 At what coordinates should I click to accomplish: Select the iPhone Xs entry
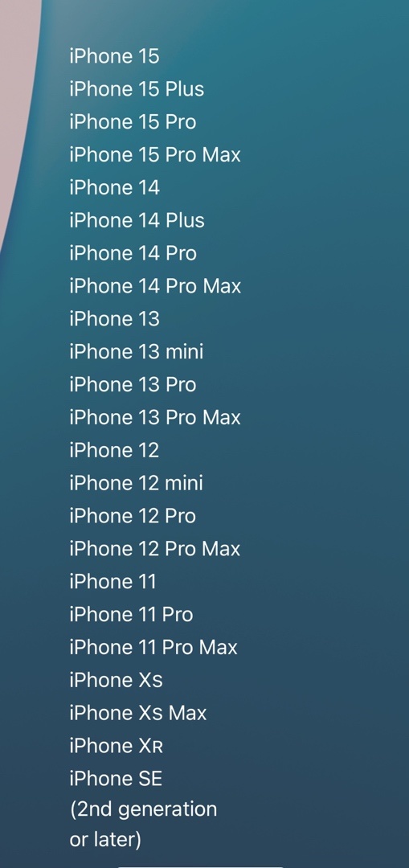click(x=117, y=680)
